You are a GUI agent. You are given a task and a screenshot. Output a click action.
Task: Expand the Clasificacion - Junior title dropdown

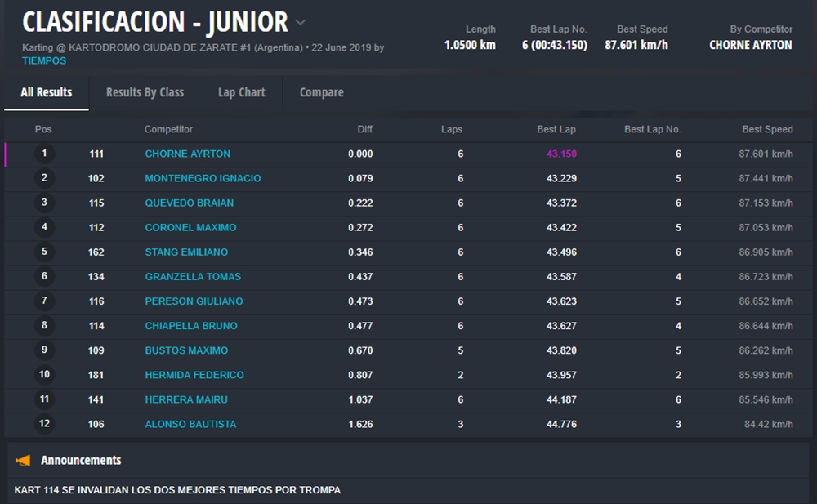[x=301, y=23]
